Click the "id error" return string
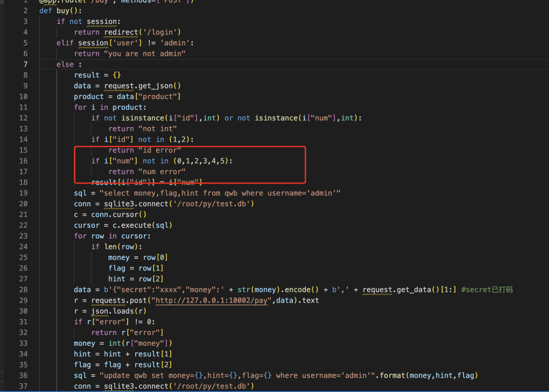This screenshot has width=549, height=392. 160,150
